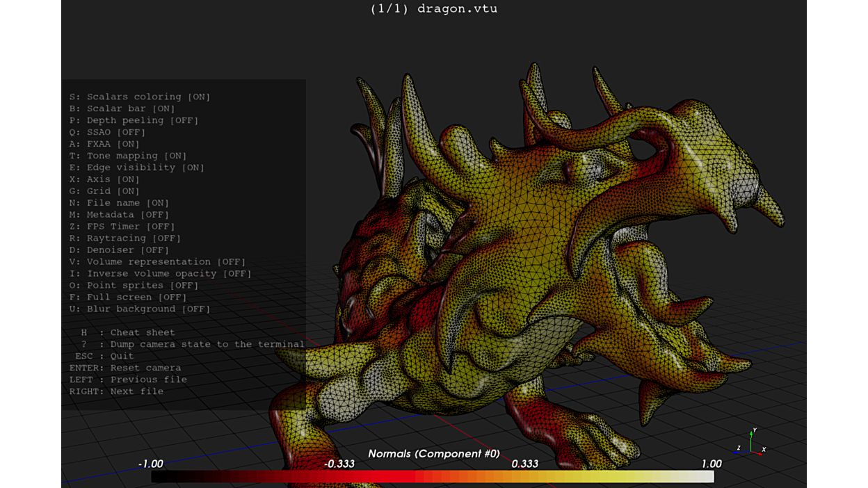Image resolution: width=868 pixels, height=488 pixels.
Task: Disable Edge visibility in the list
Action: [x=137, y=168]
